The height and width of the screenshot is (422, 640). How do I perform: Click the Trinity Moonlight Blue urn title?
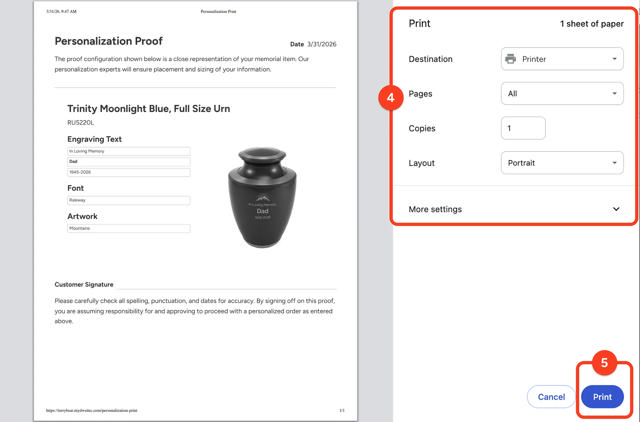click(x=149, y=109)
